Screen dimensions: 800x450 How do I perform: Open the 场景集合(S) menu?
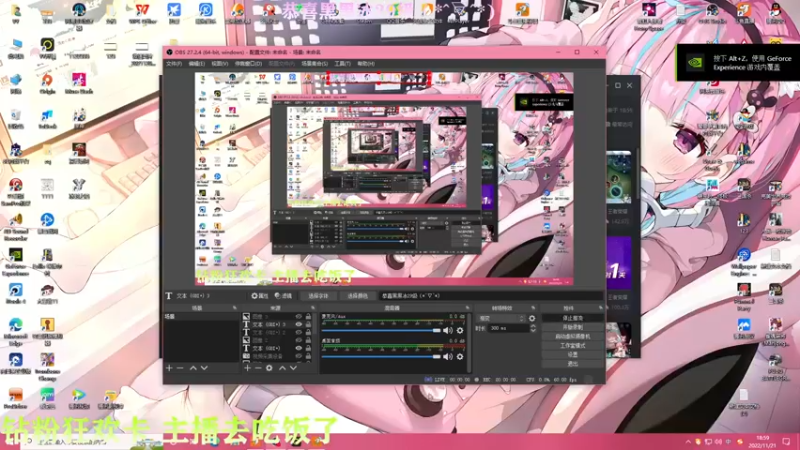pos(314,64)
